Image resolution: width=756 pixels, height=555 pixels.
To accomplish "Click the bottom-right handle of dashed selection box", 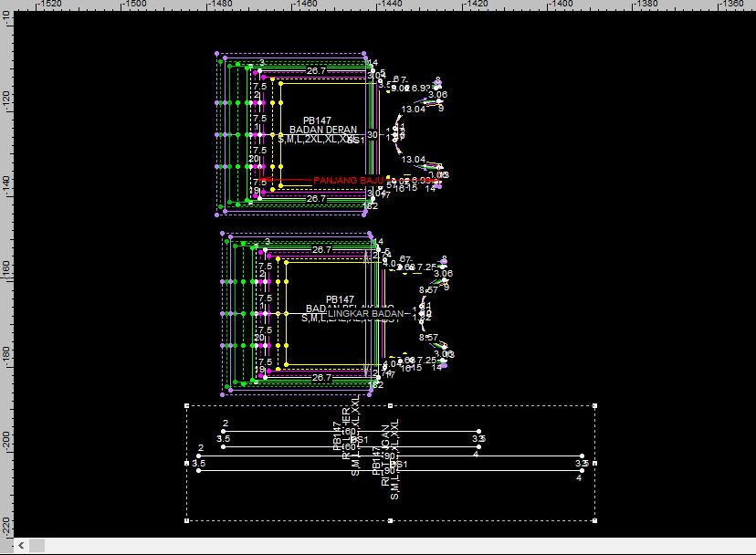I will (x=594, y=520).
